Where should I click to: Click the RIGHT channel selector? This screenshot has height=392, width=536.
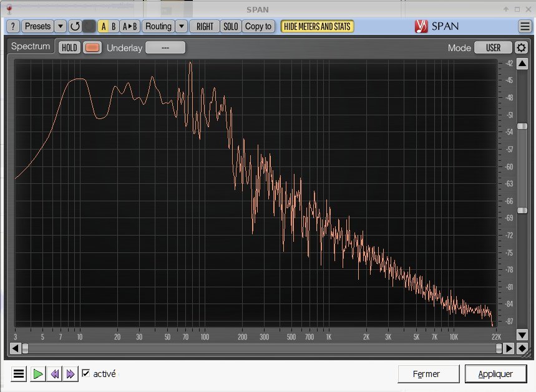[205, 26]
